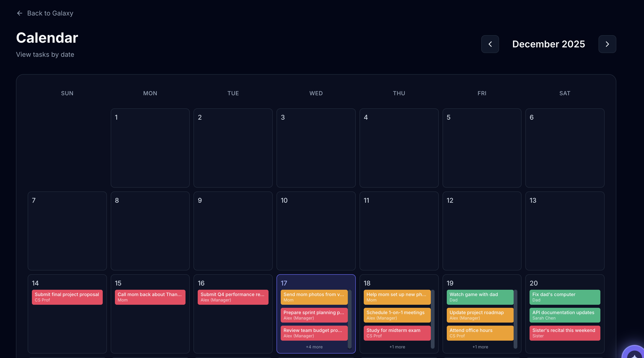This screenshot has width=644, height=358.
Task: Click the Sister's recital this weekend task
Action: (564, 333)
